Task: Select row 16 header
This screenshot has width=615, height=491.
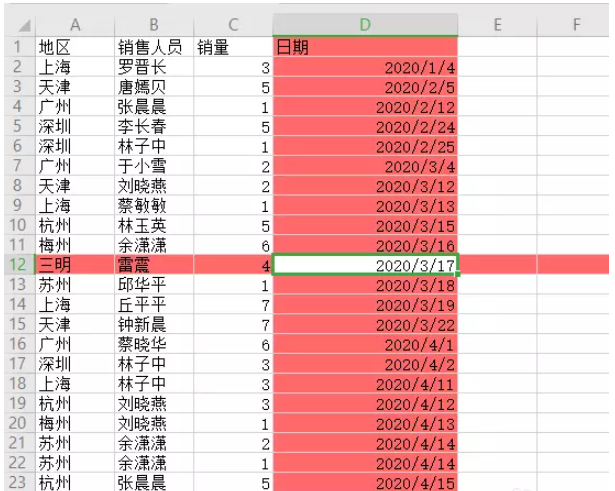Action: click(19, 344)
